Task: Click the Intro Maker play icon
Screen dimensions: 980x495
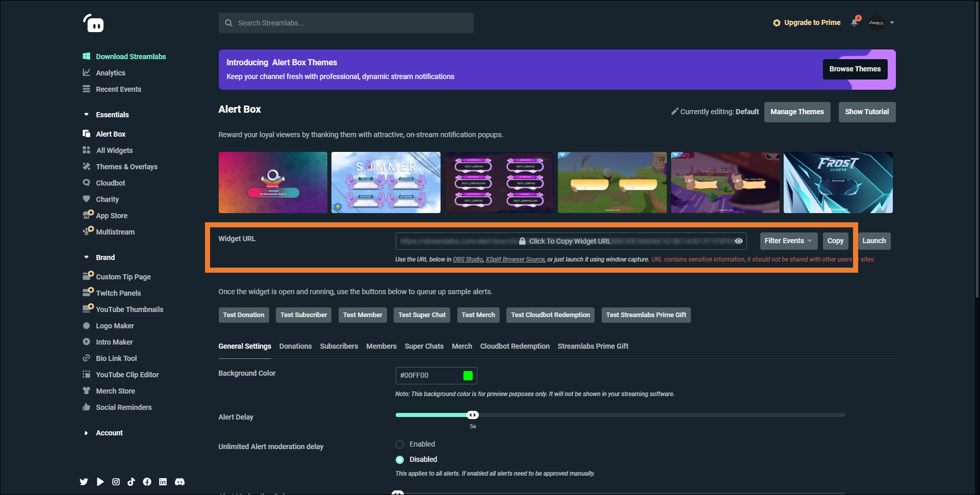Action: [87, 342]
